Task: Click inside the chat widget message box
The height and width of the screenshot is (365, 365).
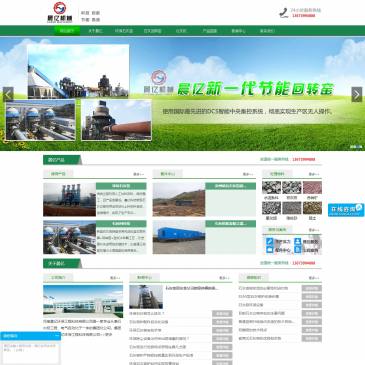Action: 30,353
